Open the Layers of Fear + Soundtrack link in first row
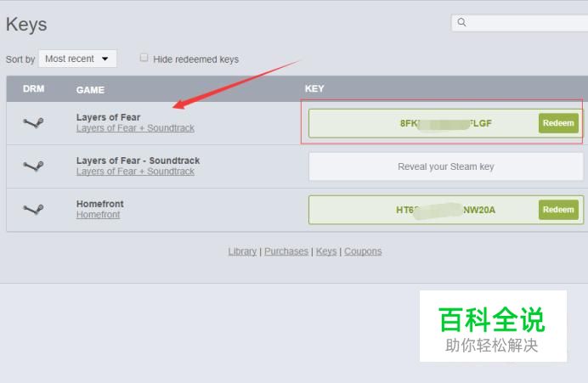The height and width of the screenshot is (383, 588). click(x=135, y=128)
